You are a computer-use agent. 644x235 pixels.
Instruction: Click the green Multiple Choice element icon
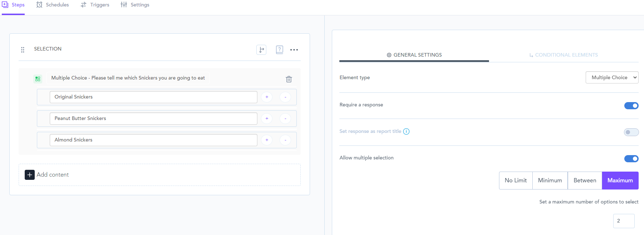click(38, 79)
